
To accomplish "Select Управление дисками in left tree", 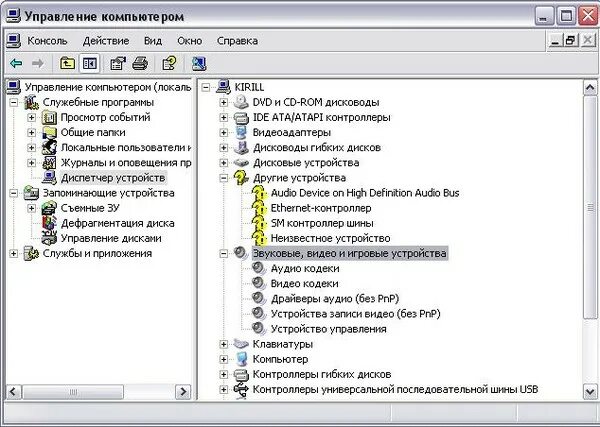I will (111, 238).
